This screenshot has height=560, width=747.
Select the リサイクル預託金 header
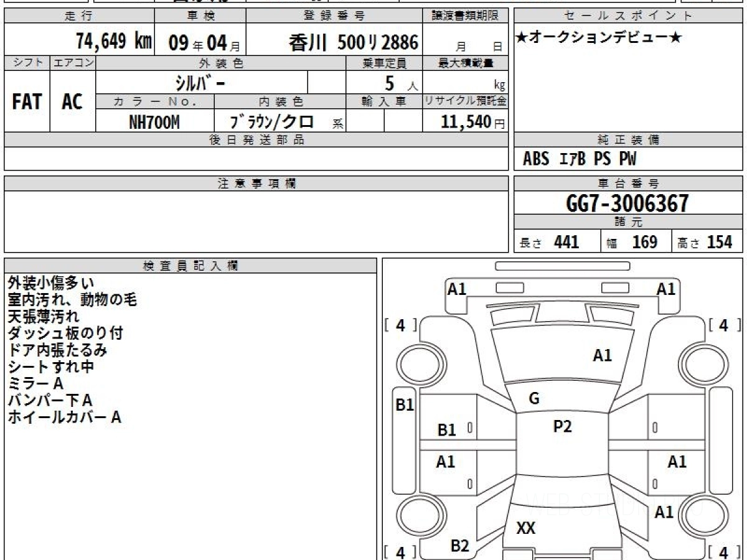[466, 101]
